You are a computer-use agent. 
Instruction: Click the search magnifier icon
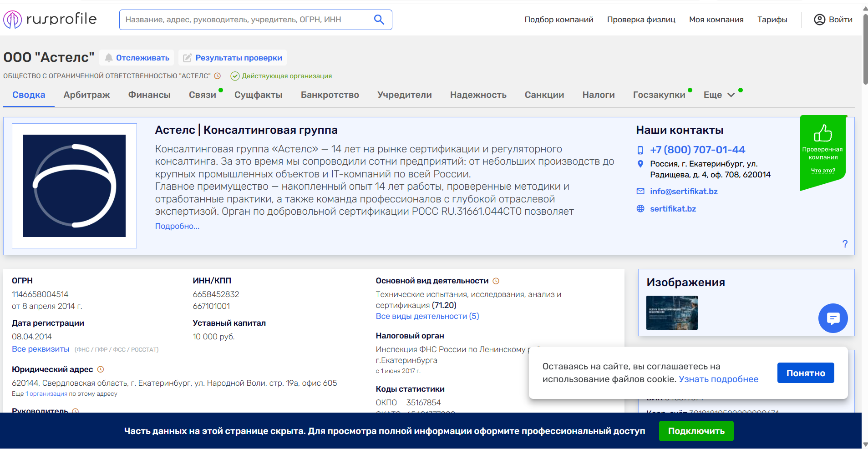click(379, 20)
